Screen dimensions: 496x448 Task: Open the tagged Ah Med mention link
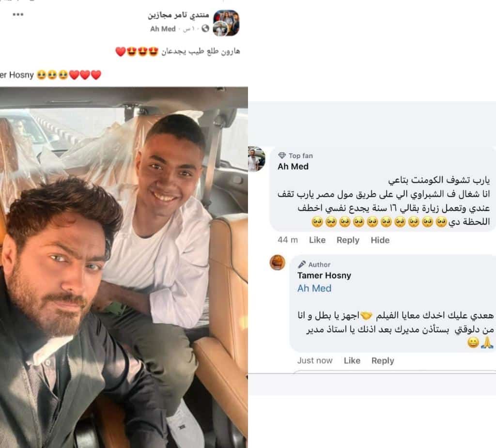pyautogui.click(x=314, y=288)
